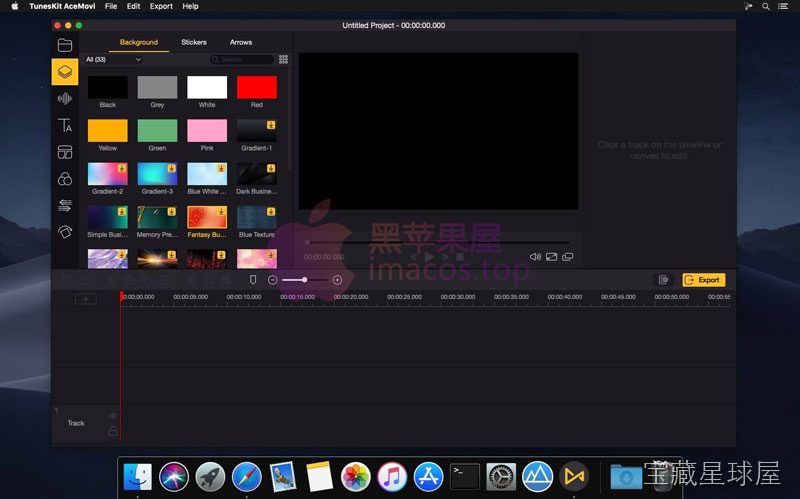
Task: Toggle Track 1 visibility eye icon
Action: tap(113, 416)
